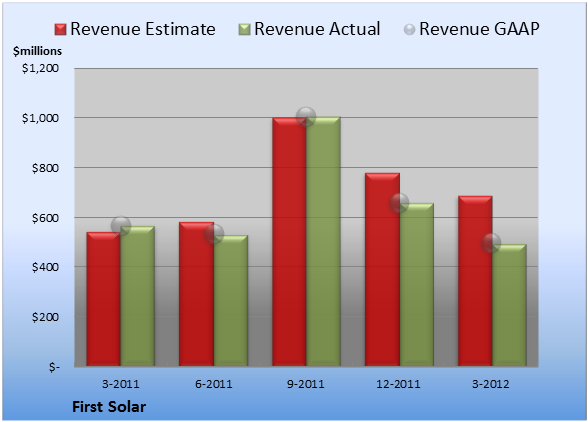
Task: Click the $- zero axis label
Action: click(54, 367)
